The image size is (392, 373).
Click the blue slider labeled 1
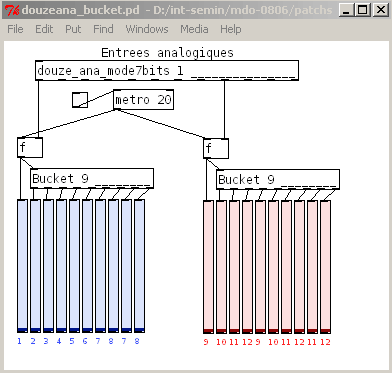(22, 266)
